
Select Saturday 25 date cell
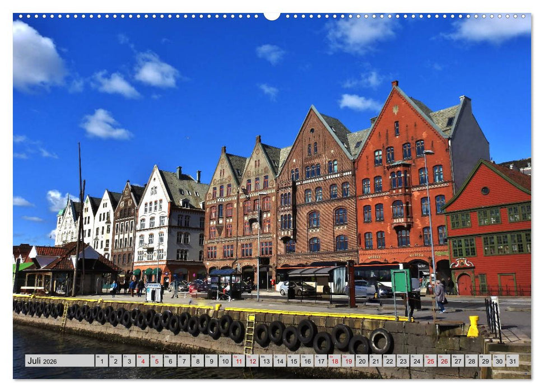(x=430, y=361)
